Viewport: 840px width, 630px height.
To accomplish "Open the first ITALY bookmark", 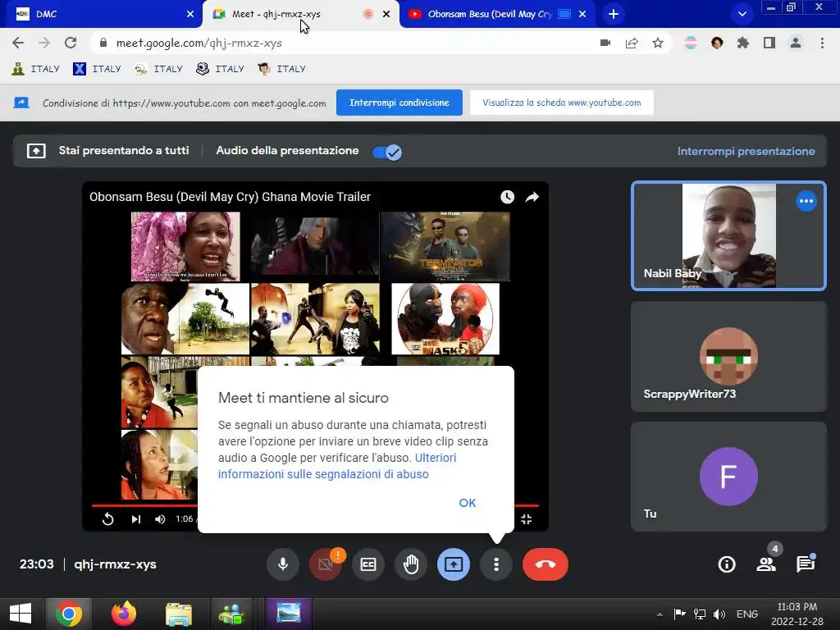I will coord(35,69).
